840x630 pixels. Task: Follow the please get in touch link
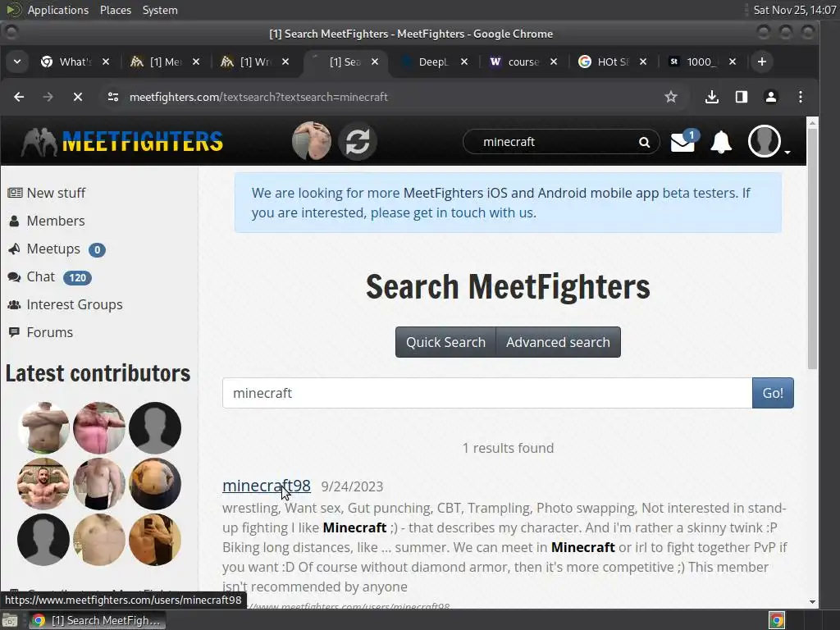(x=453, y=212)
